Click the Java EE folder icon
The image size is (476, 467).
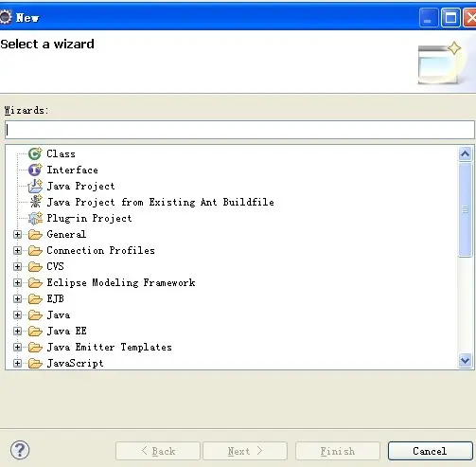coord(35,332)
